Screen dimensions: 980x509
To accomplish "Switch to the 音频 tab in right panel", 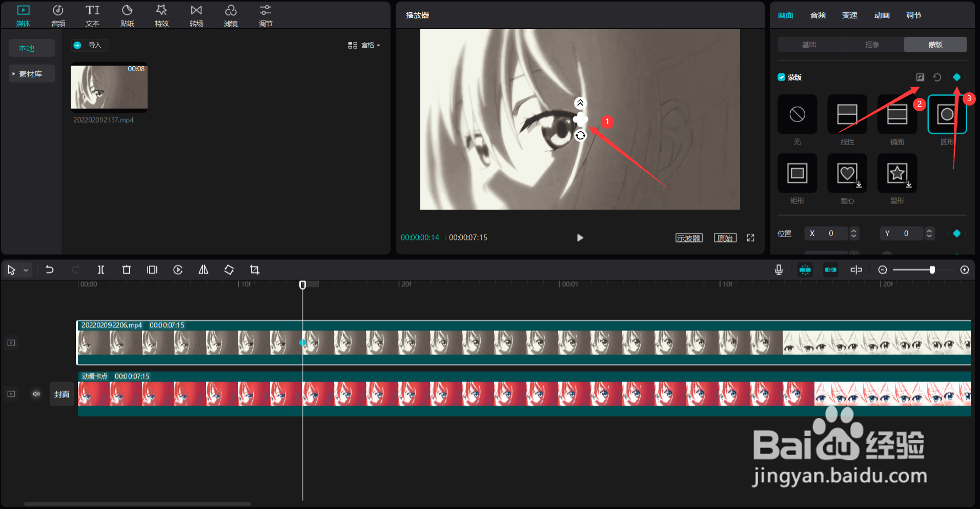I will 818,15.
